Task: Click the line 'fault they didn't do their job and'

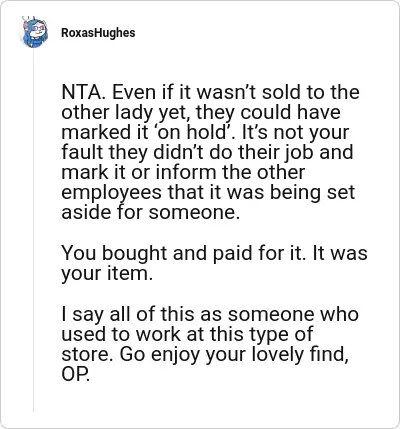Action: pyautogui.click(x=207, y=152)
